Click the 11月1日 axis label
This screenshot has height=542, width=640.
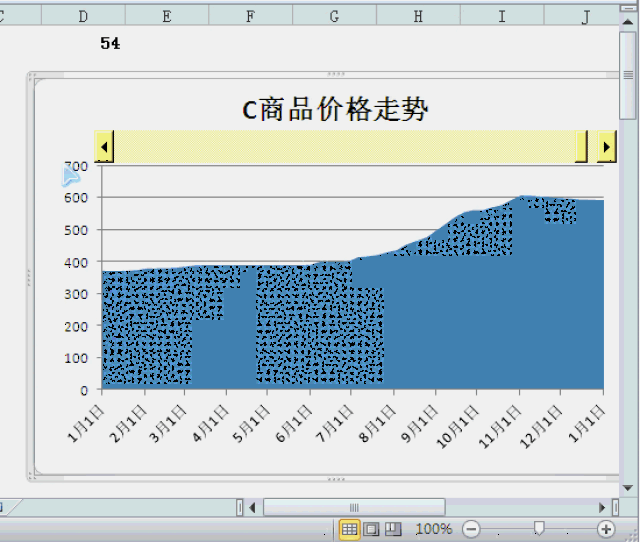pyautogui.click(x=500, y=426)
